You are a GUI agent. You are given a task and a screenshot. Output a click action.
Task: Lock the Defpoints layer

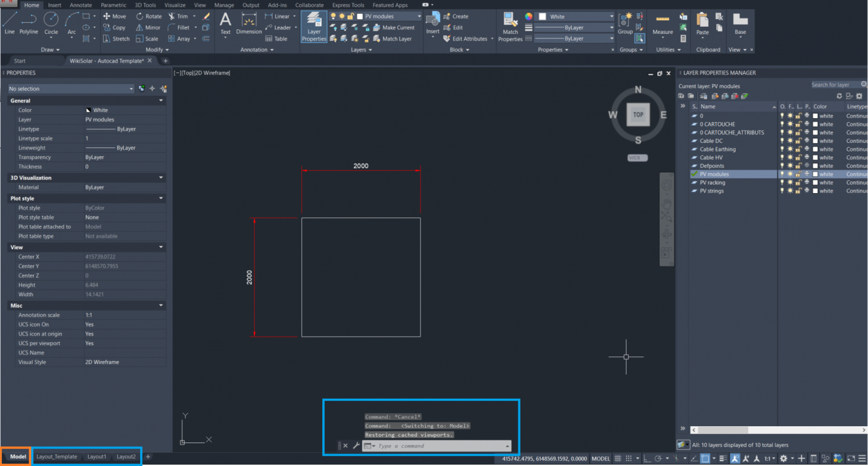[798, 166]
